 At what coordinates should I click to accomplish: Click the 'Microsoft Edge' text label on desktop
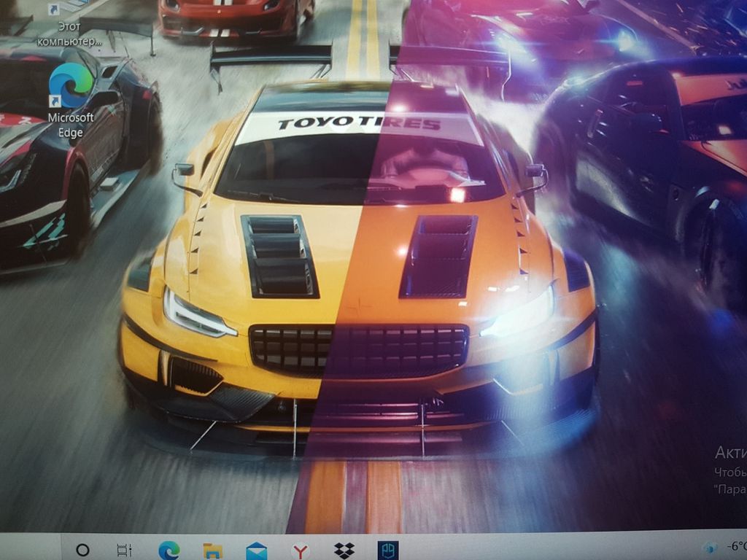pos(71,125)
